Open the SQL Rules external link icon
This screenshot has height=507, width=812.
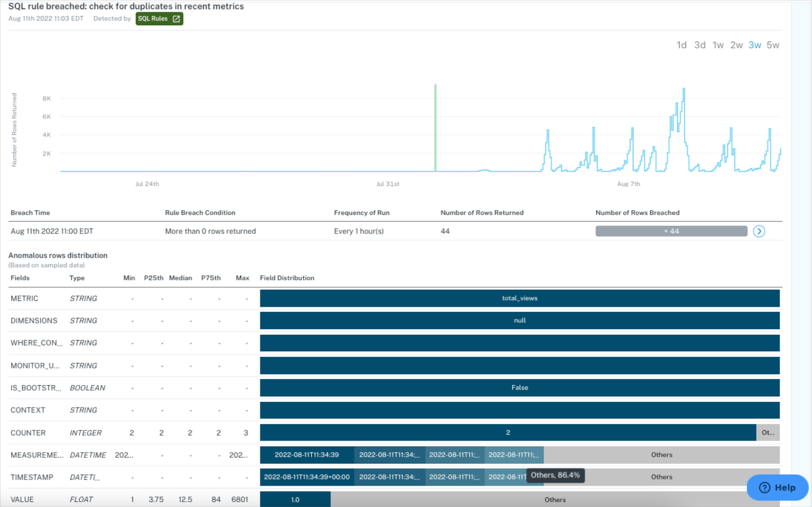(176, 18)
